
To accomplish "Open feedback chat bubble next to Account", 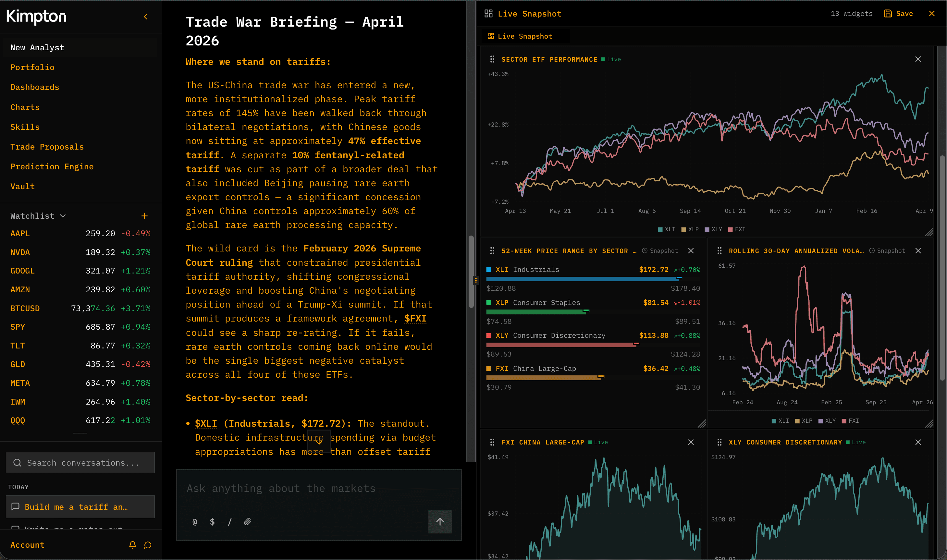I will (x=147, y=545).
